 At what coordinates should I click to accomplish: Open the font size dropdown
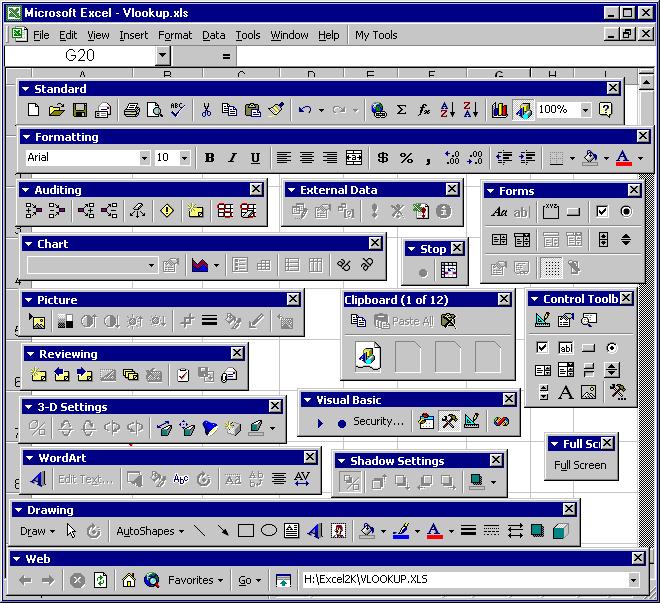184,158
